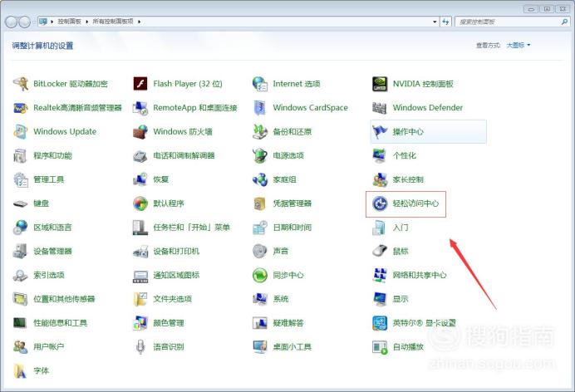
Task: Open Windows Defender castle icon
Action: pyautogui.click(x=380, y=108)
